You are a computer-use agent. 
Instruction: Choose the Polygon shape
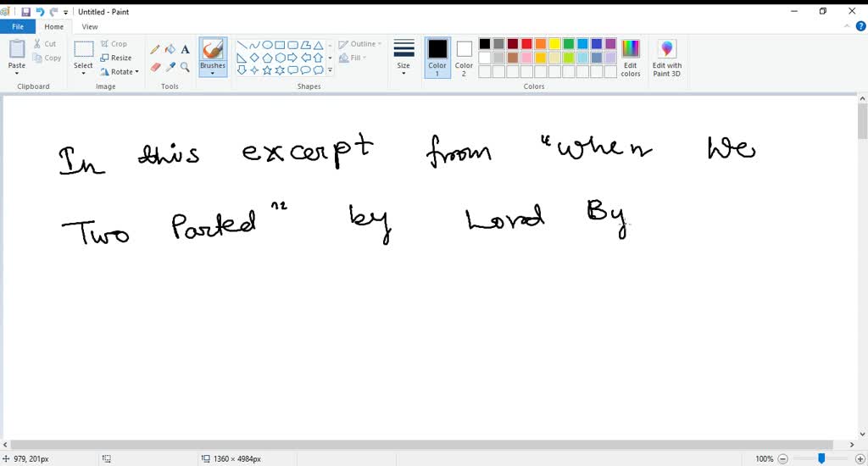(x=305, y=46)
